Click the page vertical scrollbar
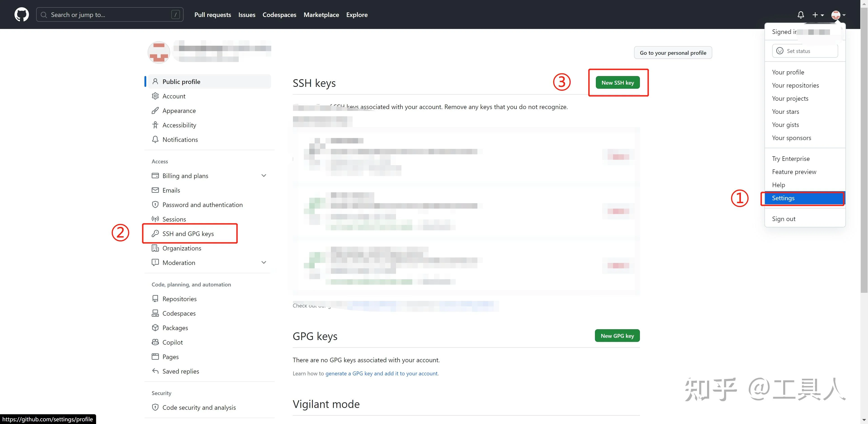868x424 pixels. click(864, 150)
